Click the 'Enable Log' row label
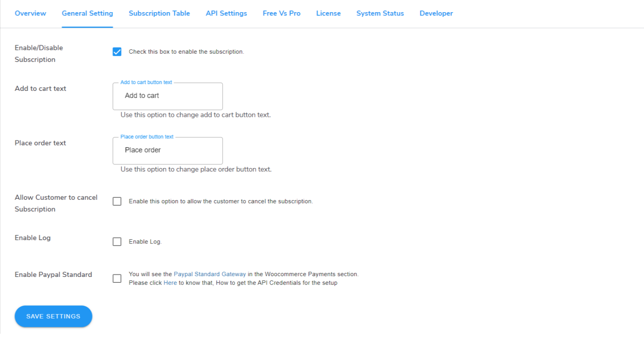The height and width of the screenshot is (349, 644). click(33, 238)
